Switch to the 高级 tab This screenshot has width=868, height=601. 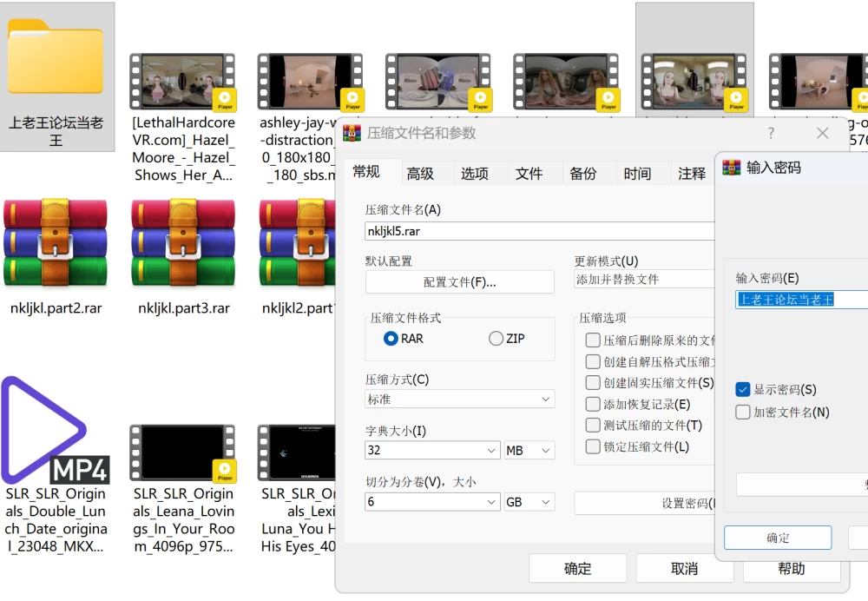click(420, 174)
